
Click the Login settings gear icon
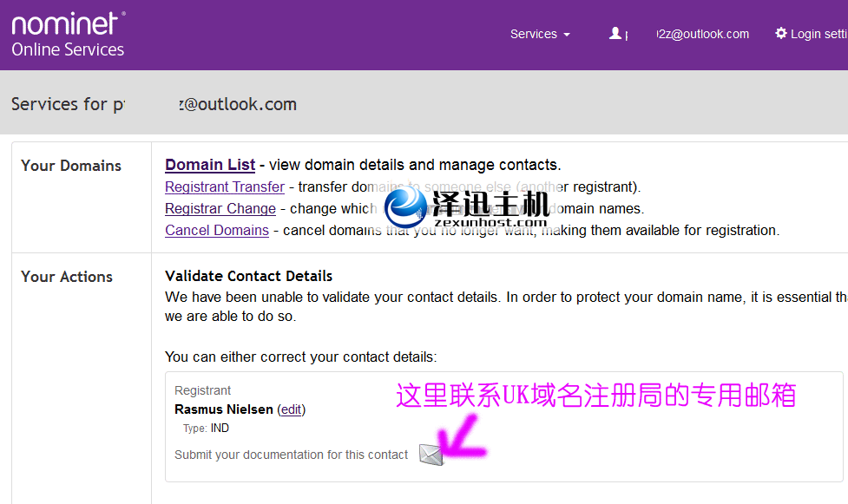click(780, 34)
